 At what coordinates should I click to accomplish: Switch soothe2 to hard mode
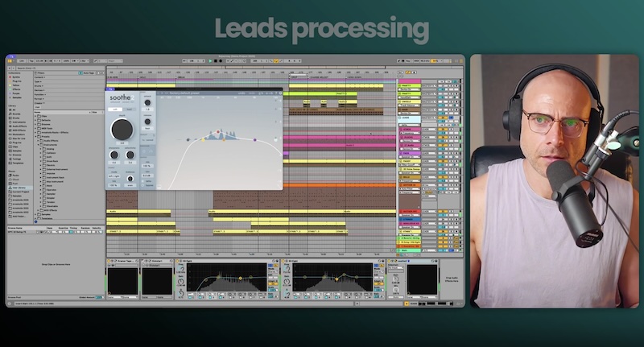pos(129,109)
